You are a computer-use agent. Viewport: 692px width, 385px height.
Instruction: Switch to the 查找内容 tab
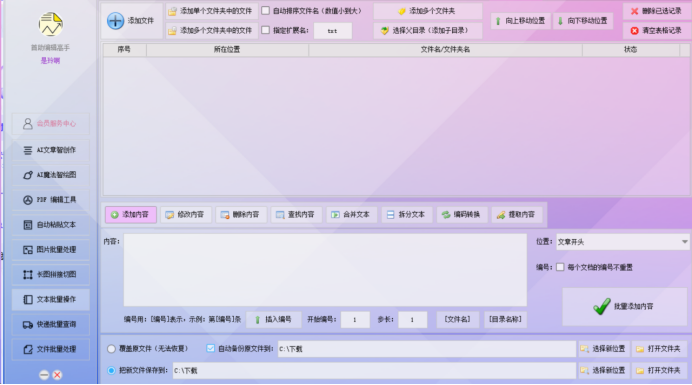tap(296, 215)
